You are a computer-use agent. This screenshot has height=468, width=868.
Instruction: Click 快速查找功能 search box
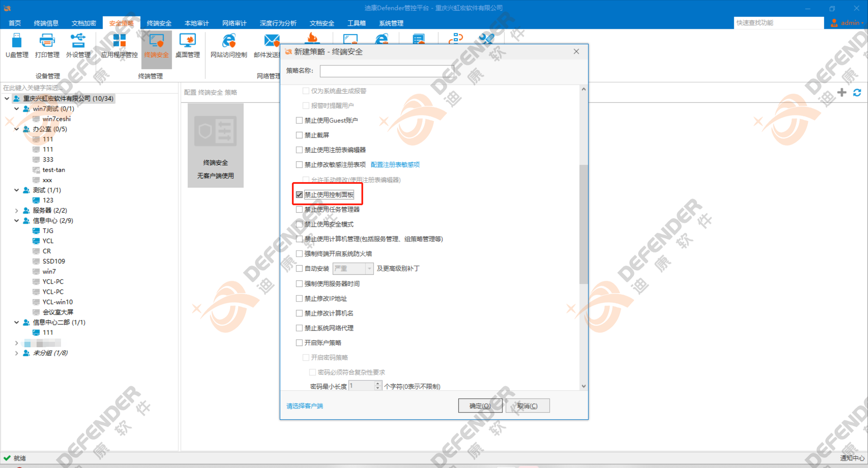click(x=778, y=23)
